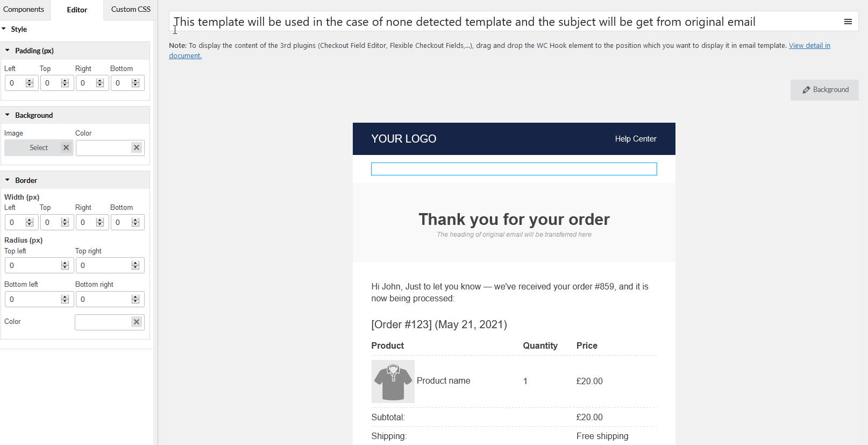Clear the selected background image
The image size is (868, 445).
pyautogui.click(x=66, y=147)
